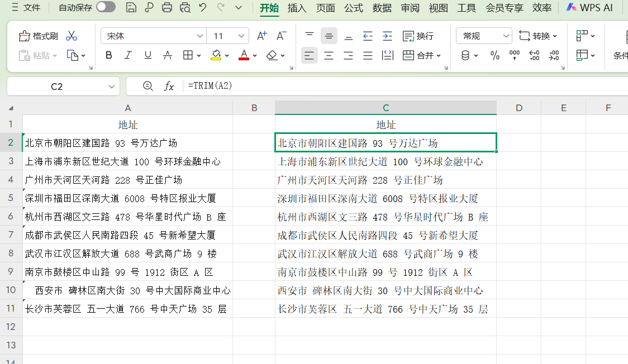Toggle the AutoSave (自动保存) switch
The image size is (628, 364).
point(106,7)
